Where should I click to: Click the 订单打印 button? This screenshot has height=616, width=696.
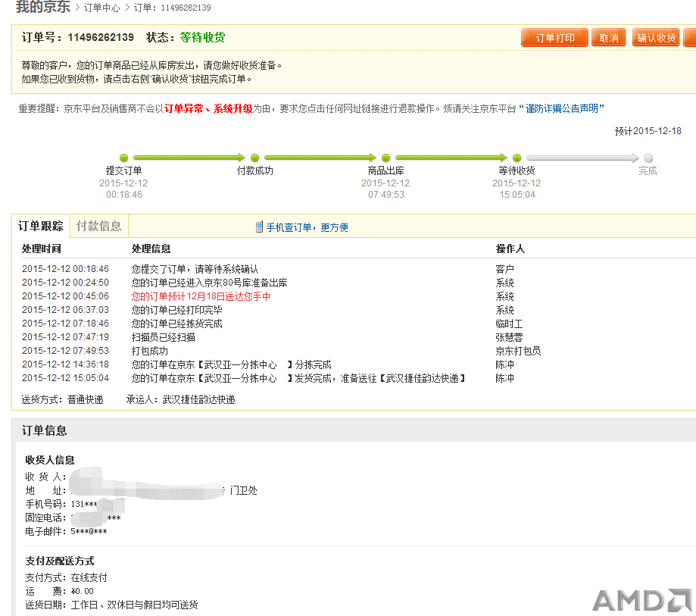(554, 38)
